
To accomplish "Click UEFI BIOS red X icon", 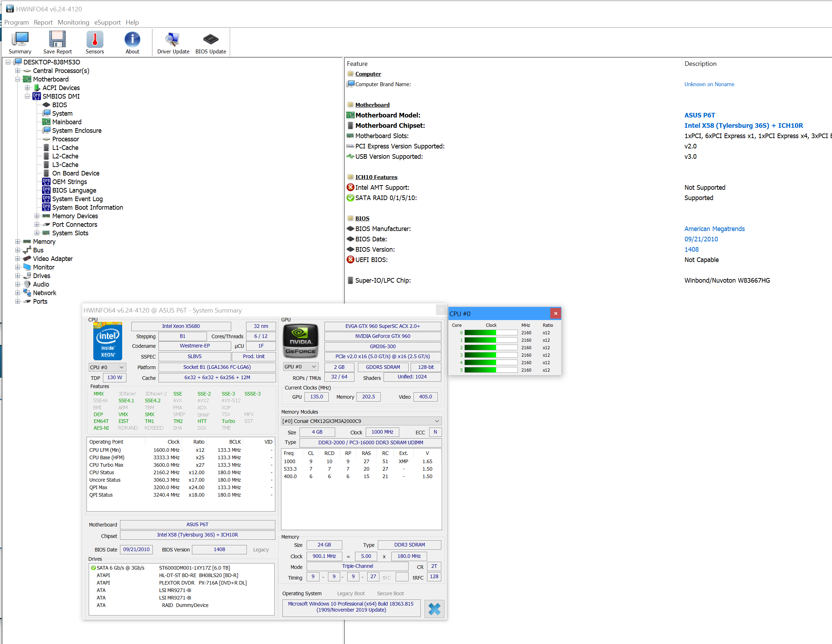I will point(350,260).
